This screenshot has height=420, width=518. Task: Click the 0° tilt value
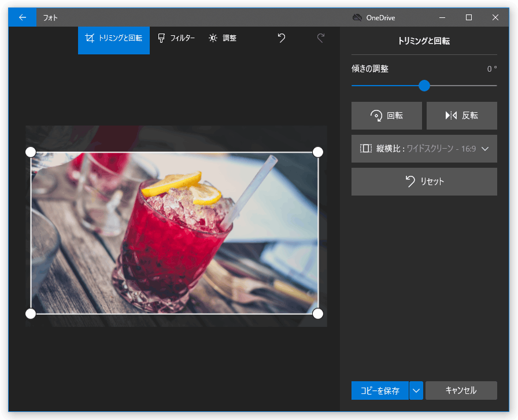pos(492,69)
